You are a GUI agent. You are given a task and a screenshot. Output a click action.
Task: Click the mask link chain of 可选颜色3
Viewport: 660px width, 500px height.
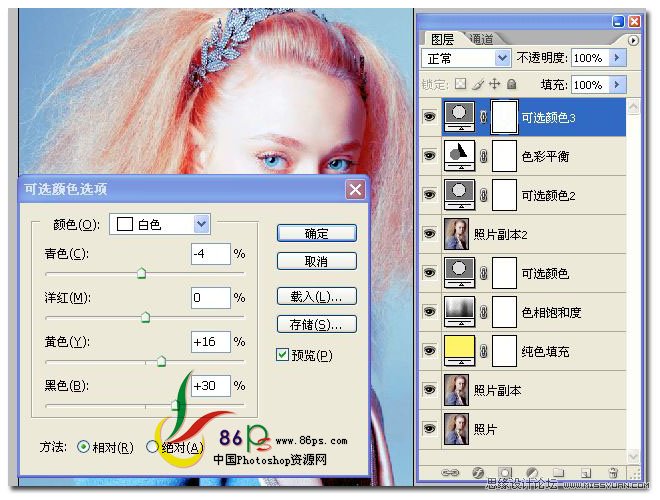tap(483, 117)
